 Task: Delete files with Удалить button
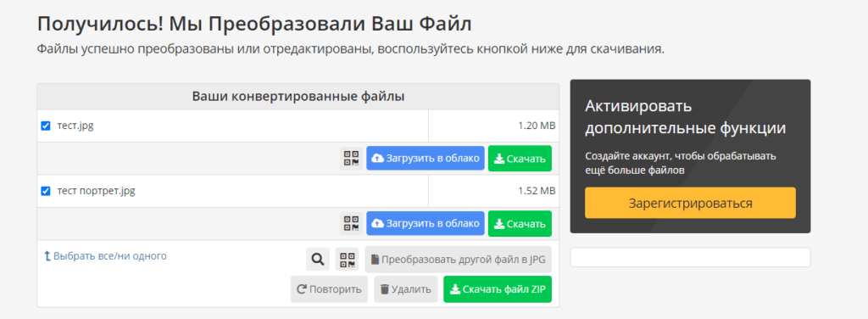pos(406,289)
